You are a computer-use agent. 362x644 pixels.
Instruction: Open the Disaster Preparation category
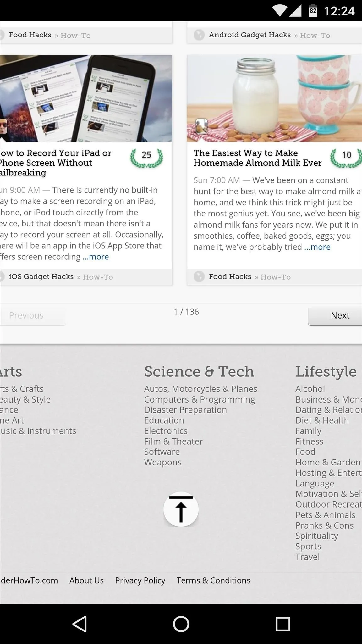coord(185,410)
